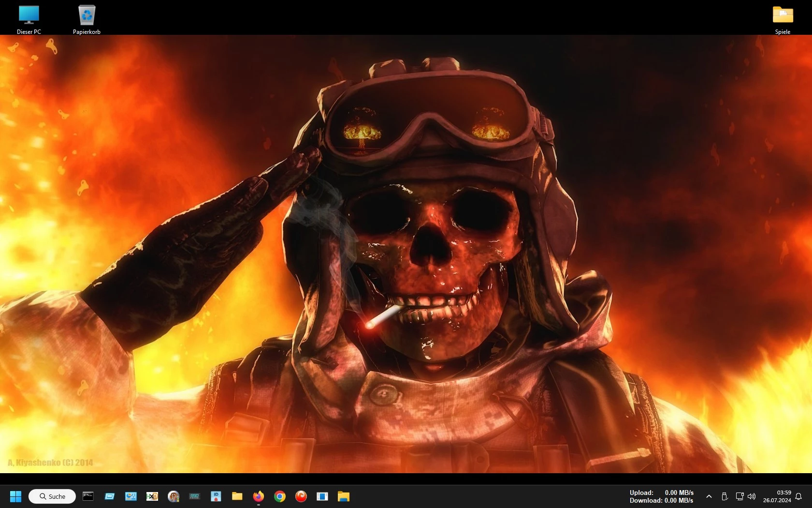Expand the hidden system tray icons chevron
Viewport: 812px width, 508px height.
[709, 496]
